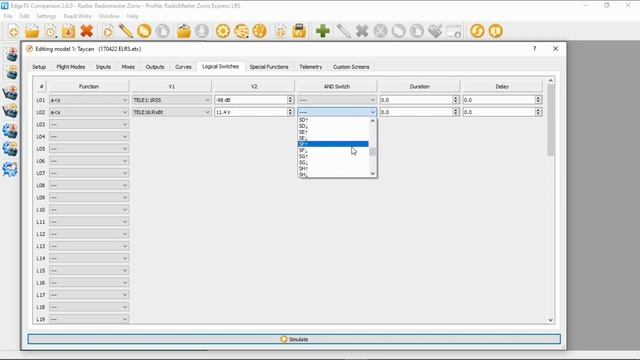Image resolution: width=640 pixels, height=360 pixels.
Task: Click the Open folder toolbar icon
Action: tap(32, 31)
